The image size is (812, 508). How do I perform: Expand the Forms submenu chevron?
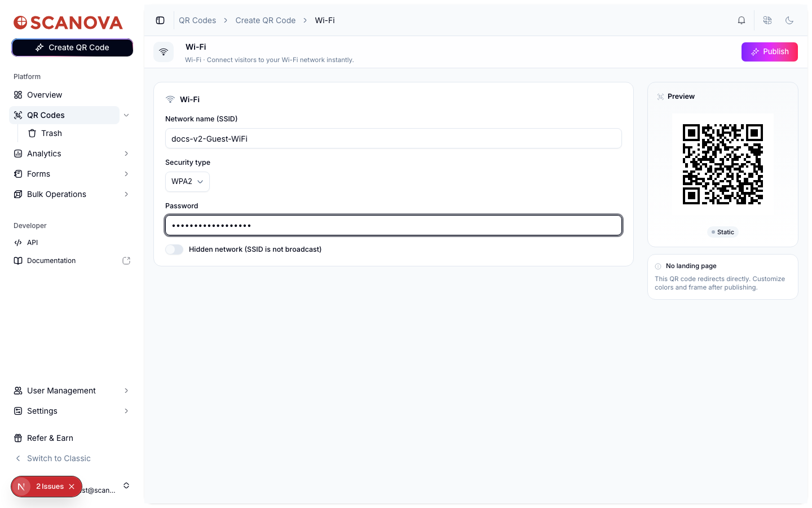(126, 174)
